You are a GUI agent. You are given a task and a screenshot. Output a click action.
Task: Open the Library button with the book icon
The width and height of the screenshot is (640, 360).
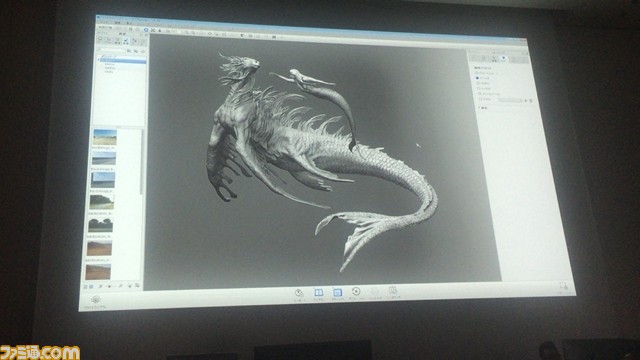click(318, 292)
